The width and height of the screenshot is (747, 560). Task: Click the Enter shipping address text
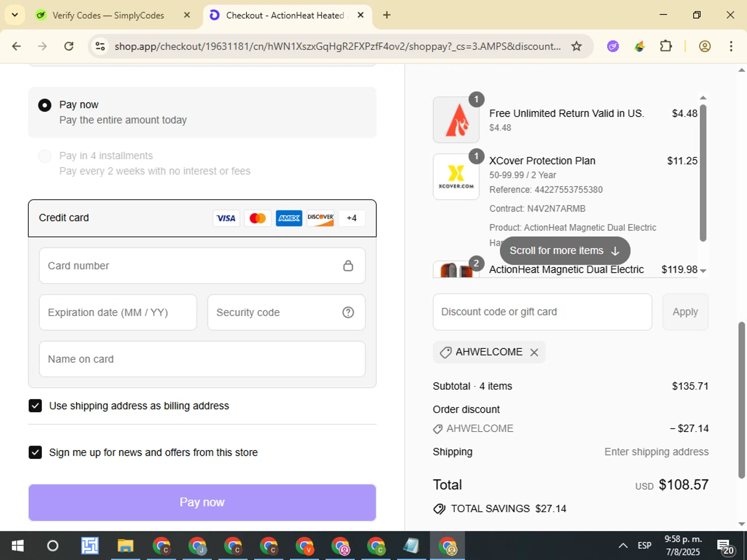click(x=656, y=452)
